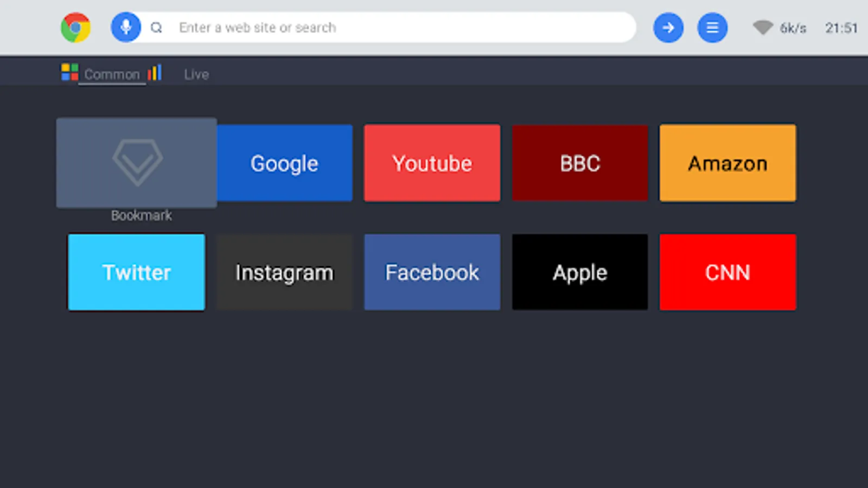Open the Twitter shortcut tile
Viewport: 868px width, 488px height.
[137, 272]
